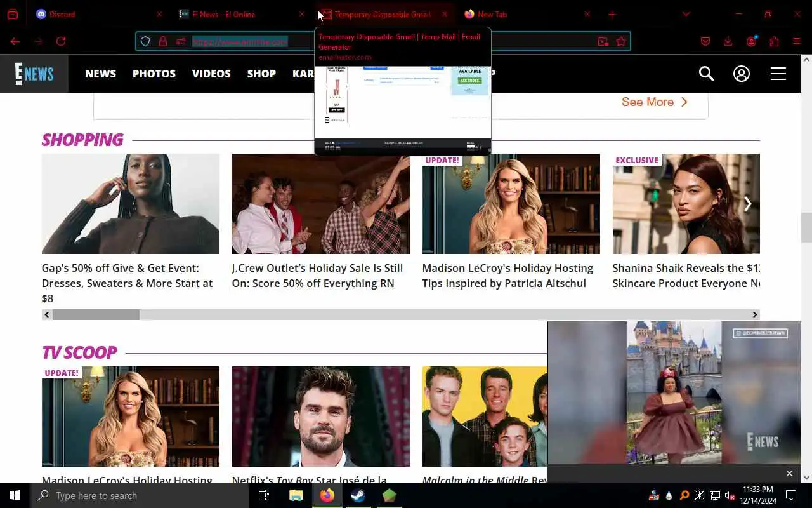Open the PHOTOS navigation item

pyautogui.click(x=154, y=74)
